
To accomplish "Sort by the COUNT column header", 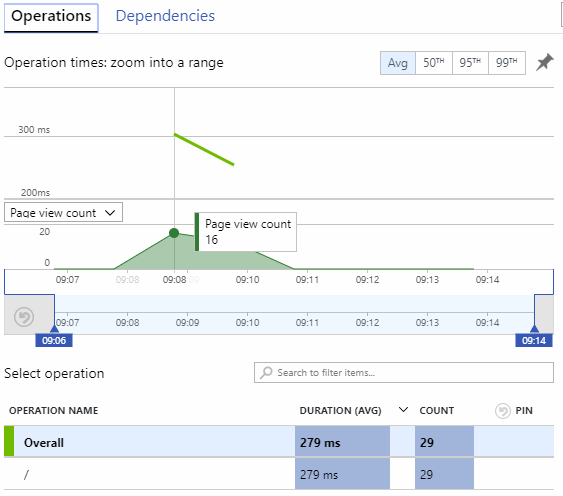I will click(x=437, y=411).
